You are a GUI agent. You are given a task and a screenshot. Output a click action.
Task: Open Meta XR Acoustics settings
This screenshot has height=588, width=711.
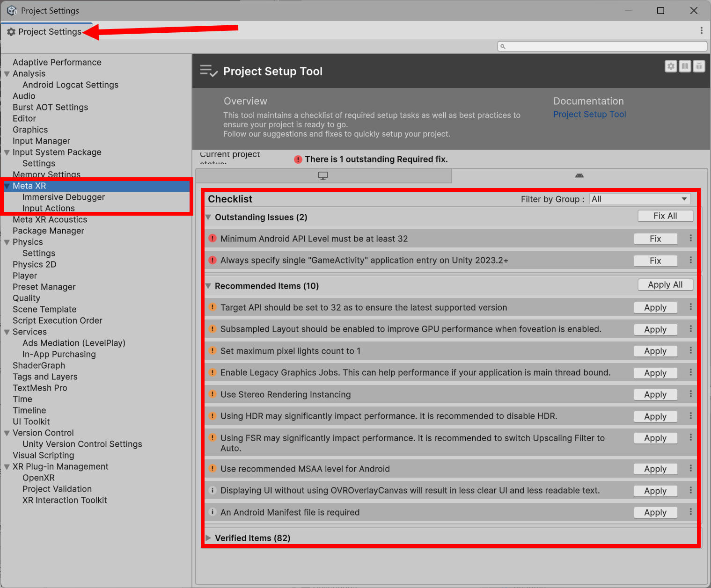50,219
